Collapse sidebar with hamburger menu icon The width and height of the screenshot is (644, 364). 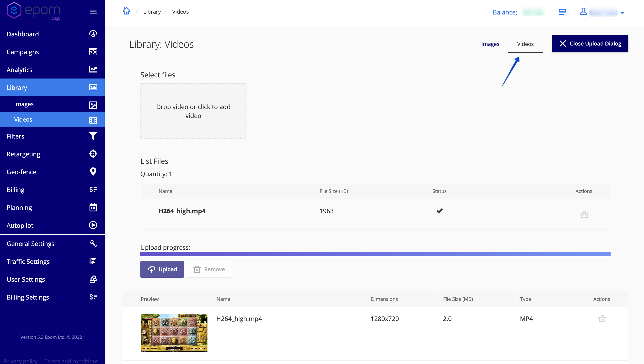(x=93, y=12)
